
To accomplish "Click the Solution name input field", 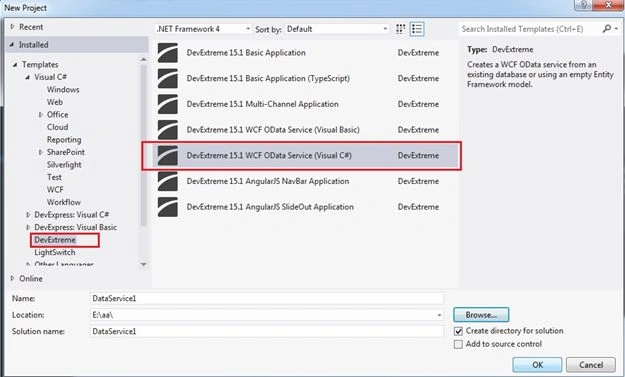I will [267, 332].
